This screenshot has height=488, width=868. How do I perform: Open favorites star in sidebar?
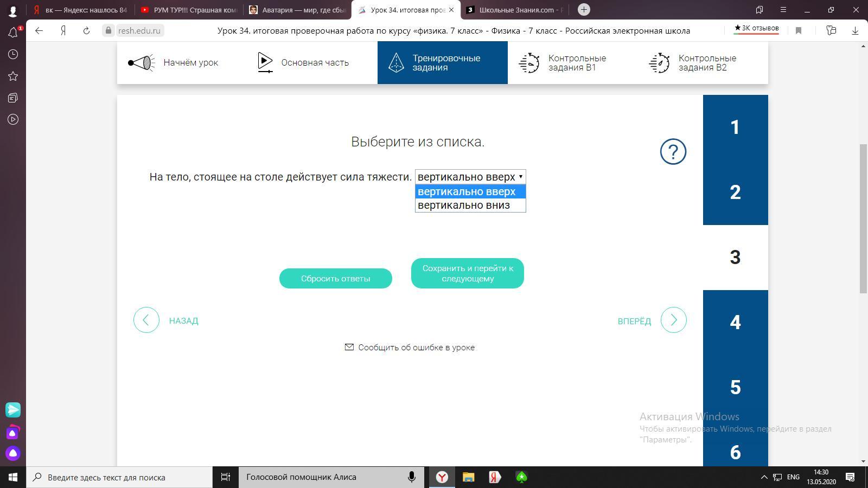click(x=13, y=76)
